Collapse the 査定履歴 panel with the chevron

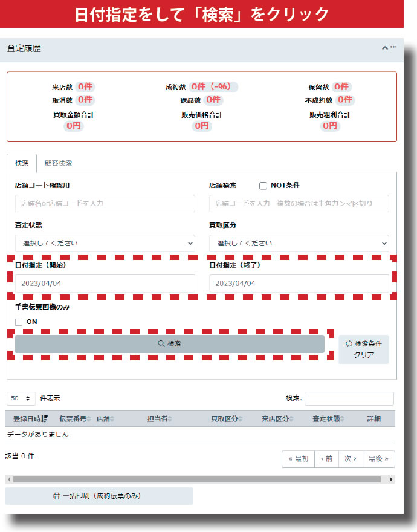tap(384, 48)
